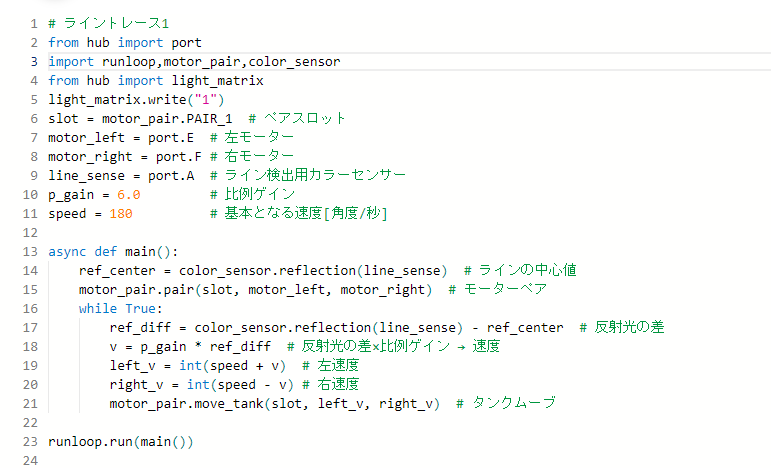Click the "import runloop,motor_pair,color_sensor" statement
This screenshot has height=468, width=771.
(x=194, y=62)
